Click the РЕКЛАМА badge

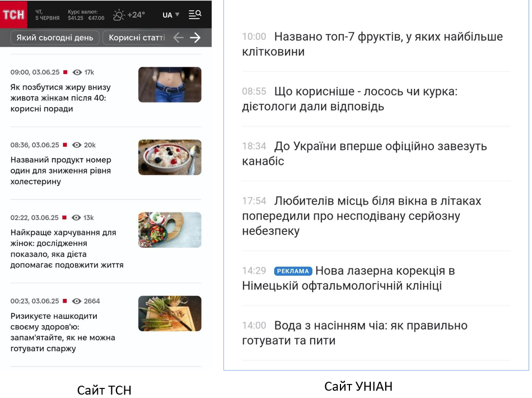pos(293,271)
